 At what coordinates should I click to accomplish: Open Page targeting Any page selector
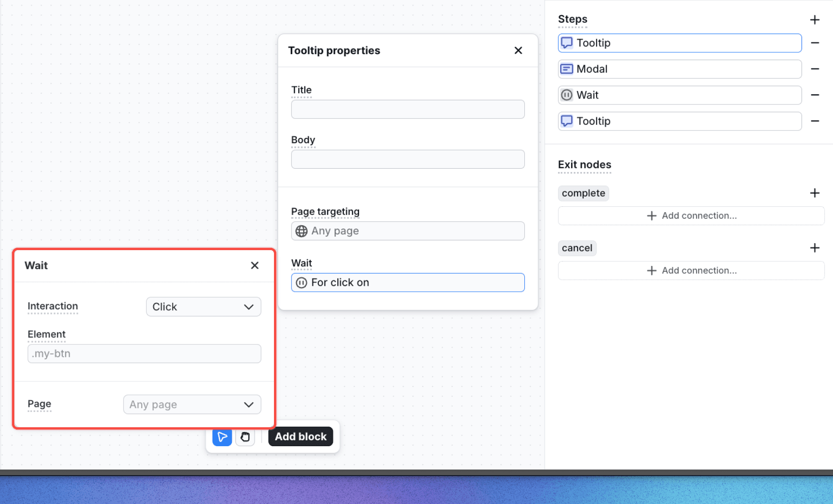407,231
